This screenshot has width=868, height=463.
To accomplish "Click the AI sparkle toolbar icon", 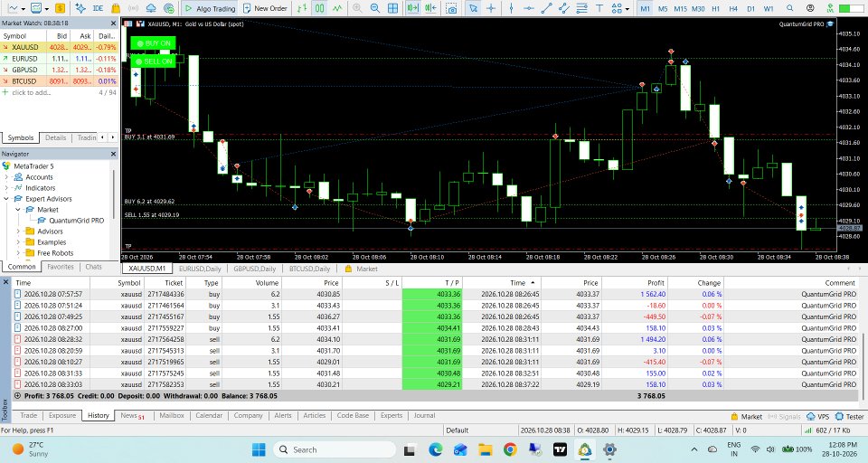I will 80,8.
